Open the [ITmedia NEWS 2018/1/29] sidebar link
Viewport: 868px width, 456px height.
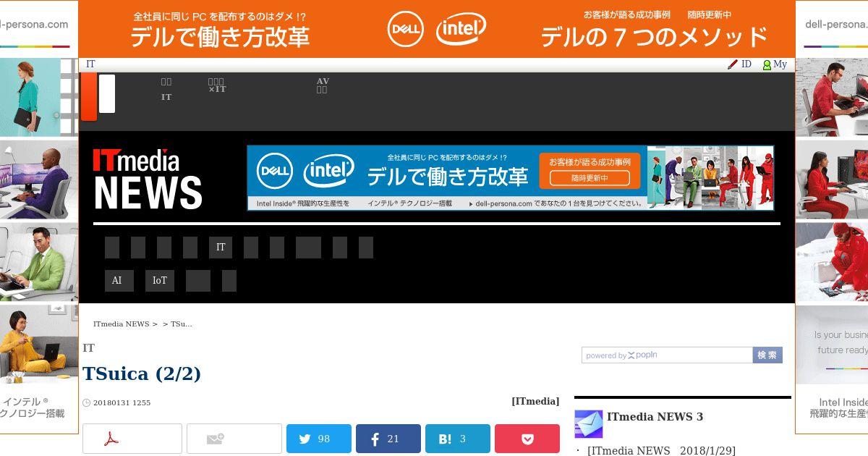pyautogui.click(x=661, y=451)
